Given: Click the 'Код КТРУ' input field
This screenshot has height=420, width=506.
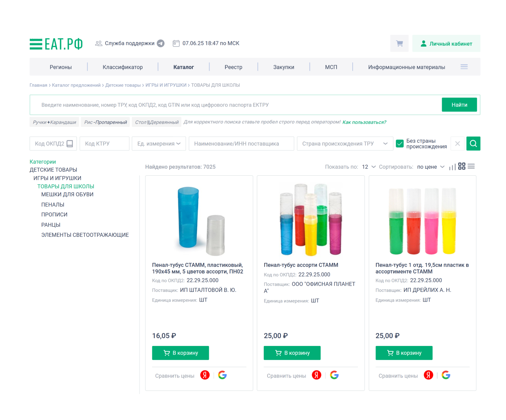Looking at the screenshot, I should pyautogui.click(x=105, y=144).
